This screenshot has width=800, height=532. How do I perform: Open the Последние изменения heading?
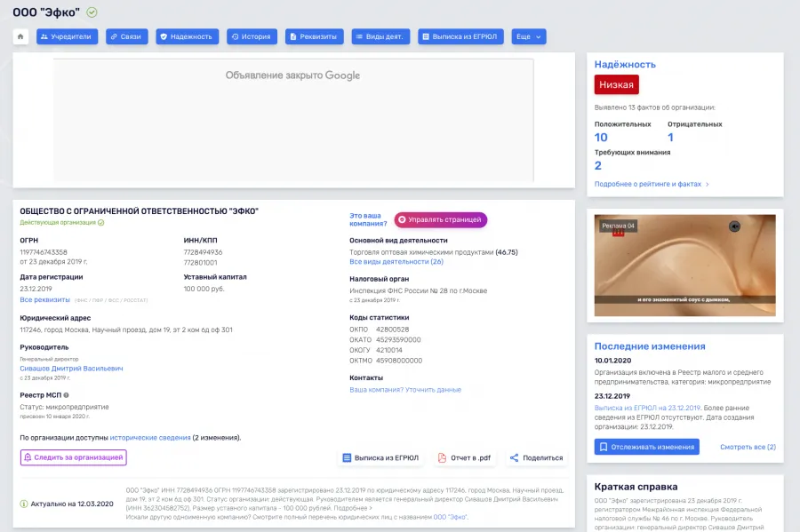tap(650, 346)
